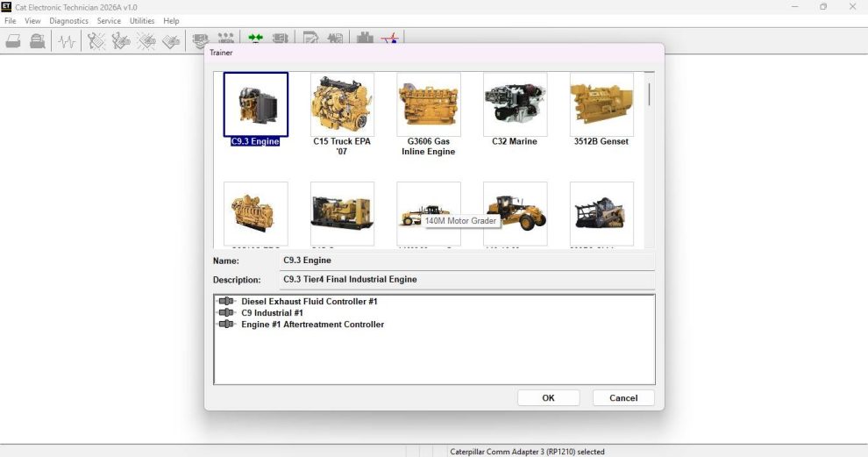Viewport: 868px width, 457px height.
Task: Open Active Event Codes toolbar icon
Action: (x=146, y=41)
